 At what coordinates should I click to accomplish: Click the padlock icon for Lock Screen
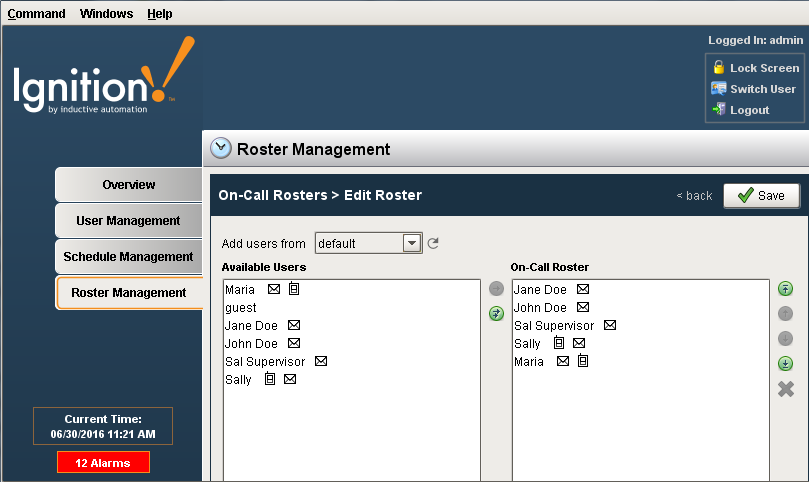pos(719,67)
